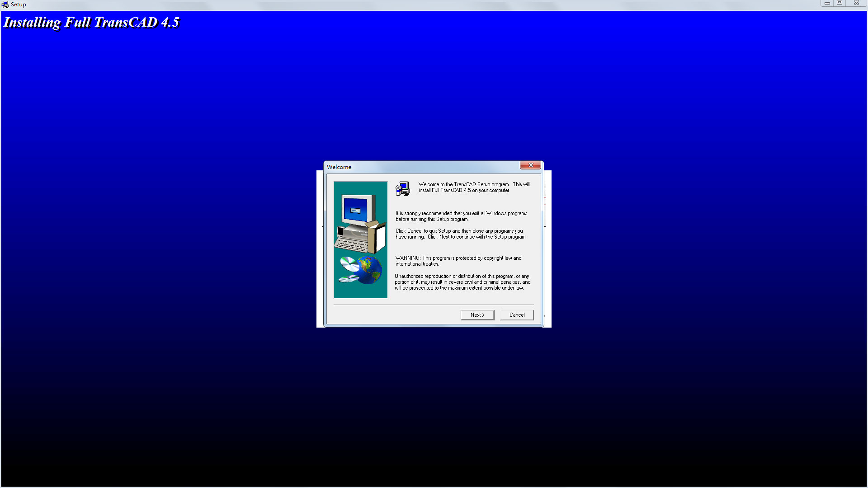Click the Next button

click(477, 315)
